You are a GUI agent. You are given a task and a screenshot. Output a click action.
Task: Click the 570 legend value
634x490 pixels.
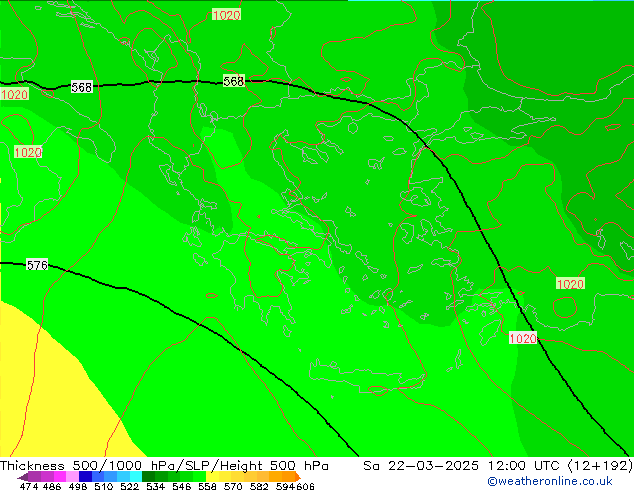tap(233, 486)
